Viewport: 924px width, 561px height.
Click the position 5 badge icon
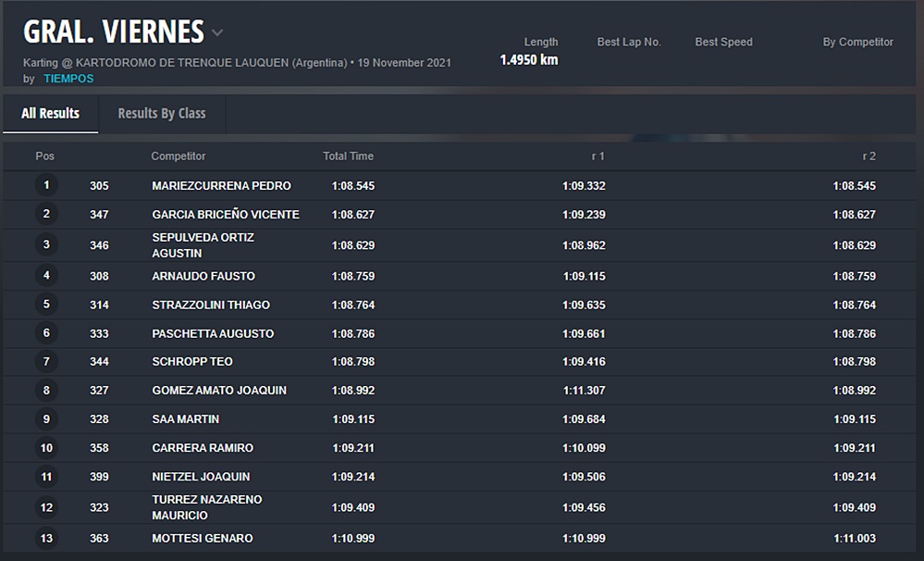[x=47, y=305]
